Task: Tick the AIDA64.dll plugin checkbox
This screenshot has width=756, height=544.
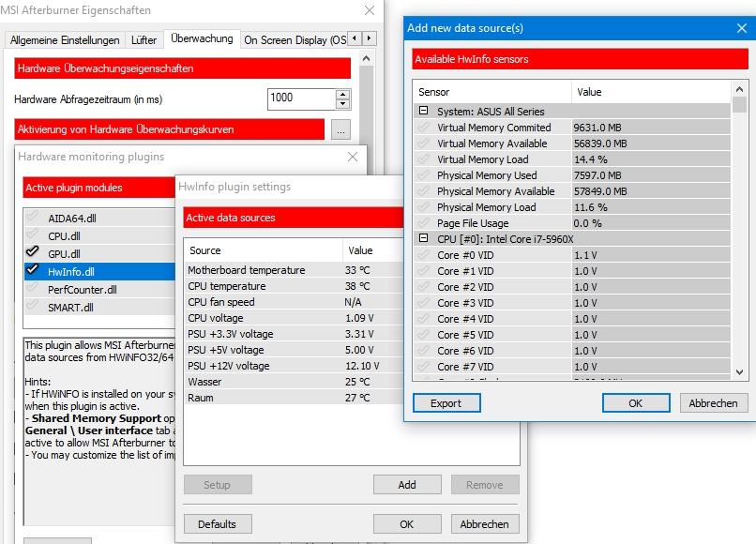Action: (x=32, y=217)
